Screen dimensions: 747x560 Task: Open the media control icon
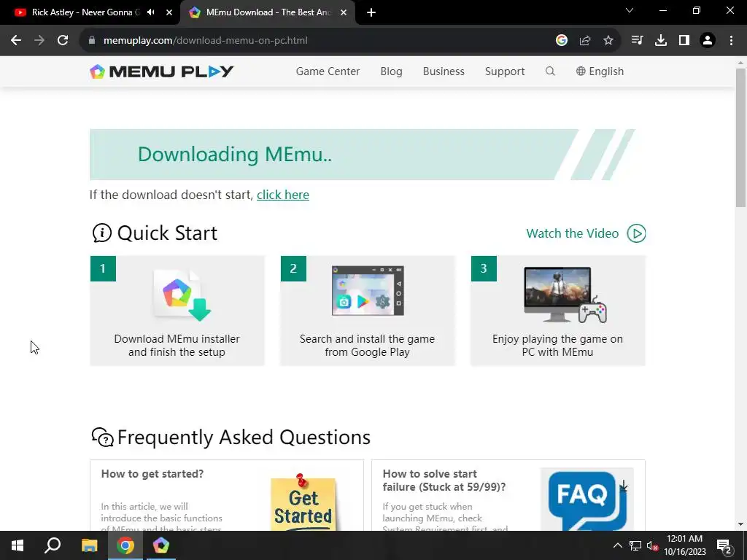637,41
